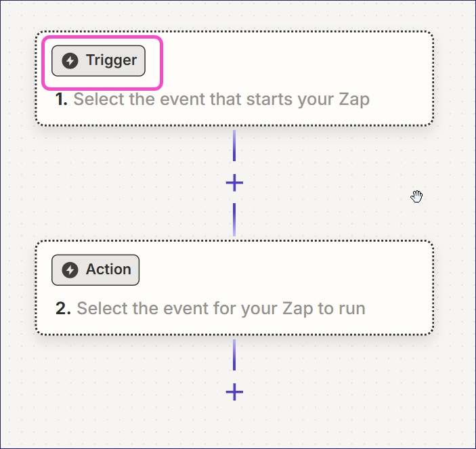Choose "Select the event that starts your Zap"
The width and height of the screenshot is (476, 449).
tap(221, 100)
